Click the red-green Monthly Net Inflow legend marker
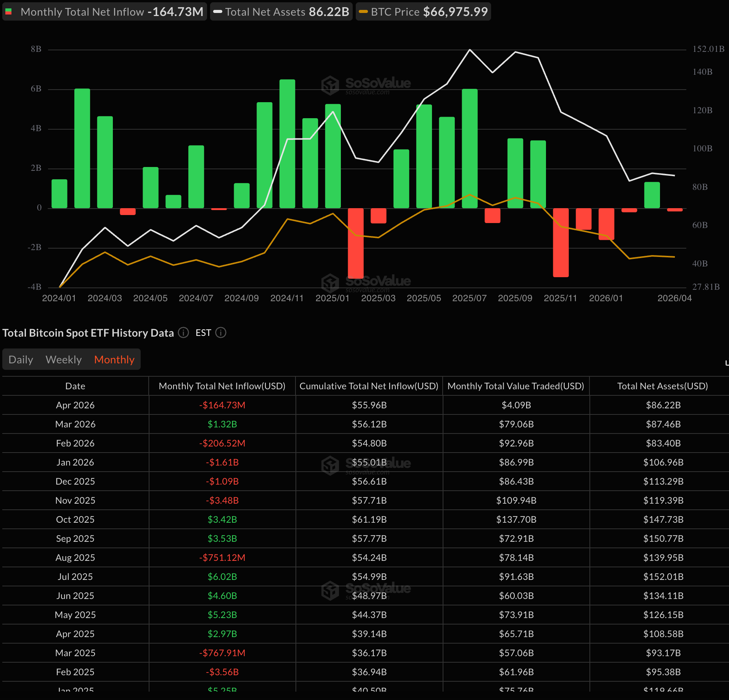The height and width of the screenshot is (700, 729). point(9,12)
